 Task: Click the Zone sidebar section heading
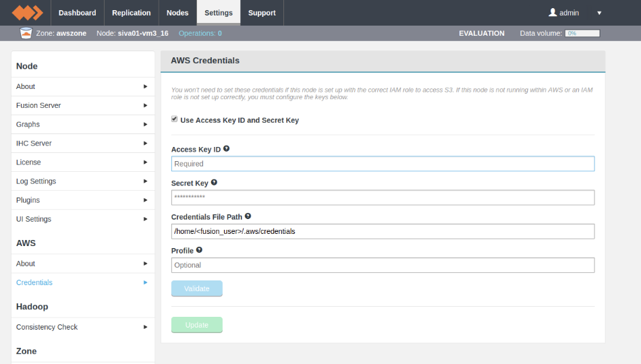tap(26, 351)
